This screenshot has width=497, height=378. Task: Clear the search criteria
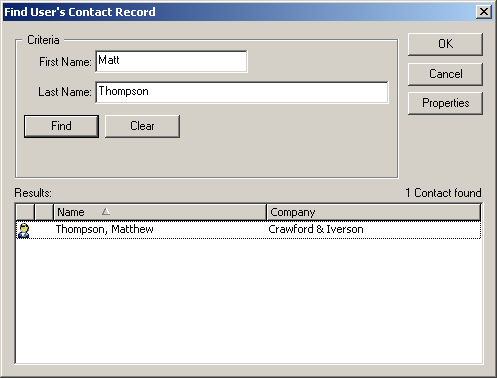click(x=142, y=126)
